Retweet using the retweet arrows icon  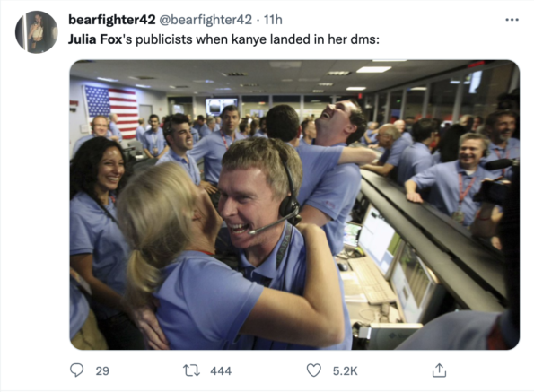(191, 370)
